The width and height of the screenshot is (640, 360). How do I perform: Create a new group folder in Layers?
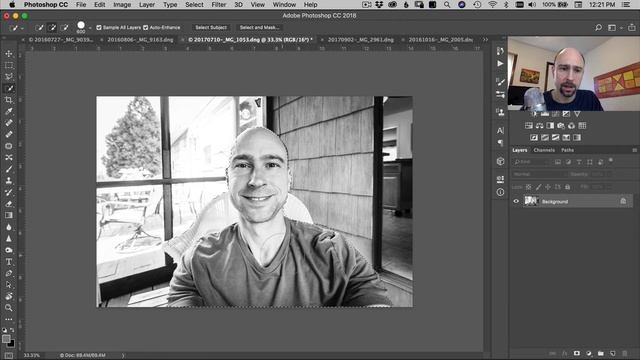[x=600, y=353]
